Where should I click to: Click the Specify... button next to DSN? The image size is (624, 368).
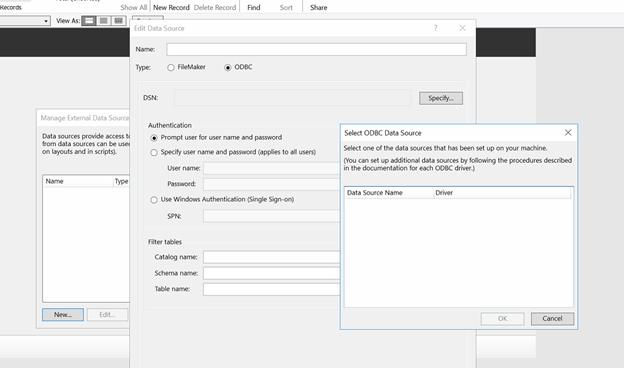(x=441, y=98)
